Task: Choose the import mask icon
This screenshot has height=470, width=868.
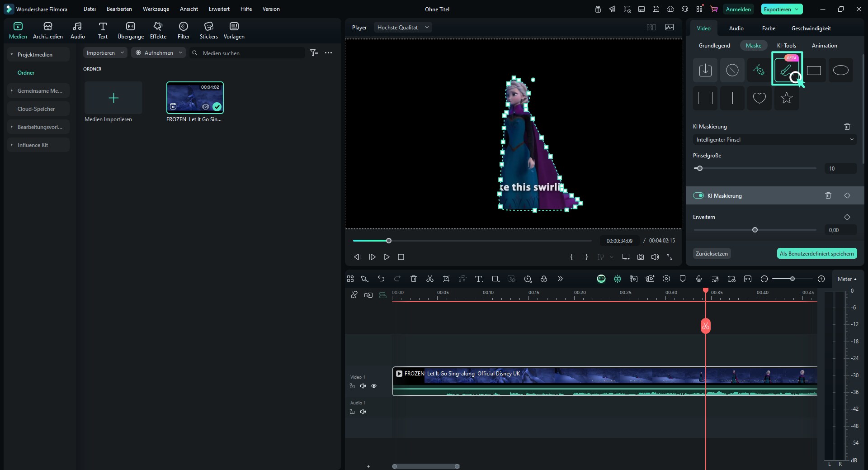Action: pyautogui.click(x=705, y=71)
